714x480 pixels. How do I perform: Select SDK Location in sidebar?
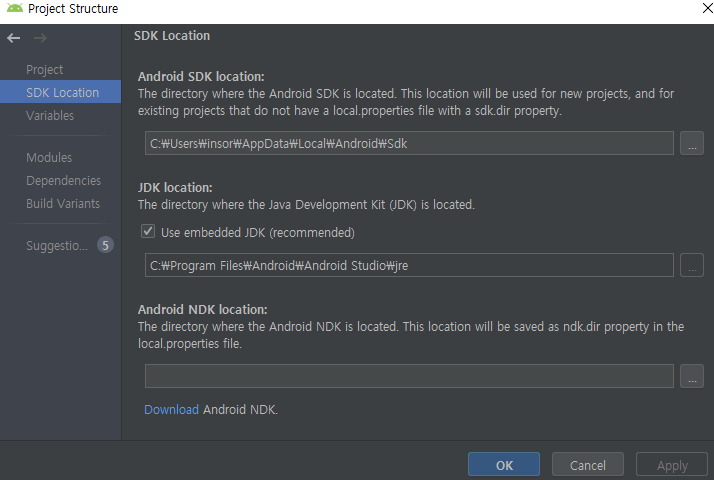[62, 92]
